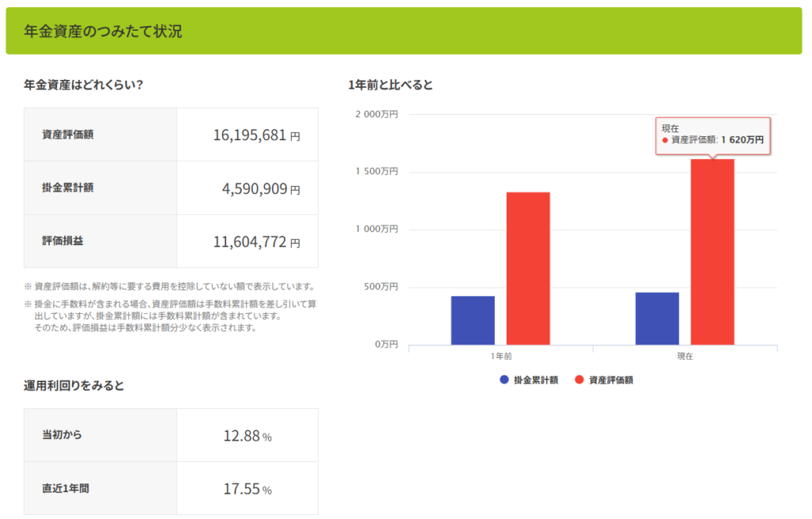Click the 掛金累計額 row label in table
The height and width of the screenshot is (519, 812).
click(x=68, y=188)
